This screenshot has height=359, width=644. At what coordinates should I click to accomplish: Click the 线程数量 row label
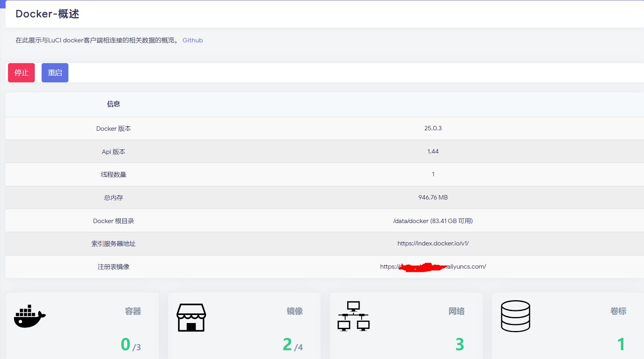[x=114, y=175]
